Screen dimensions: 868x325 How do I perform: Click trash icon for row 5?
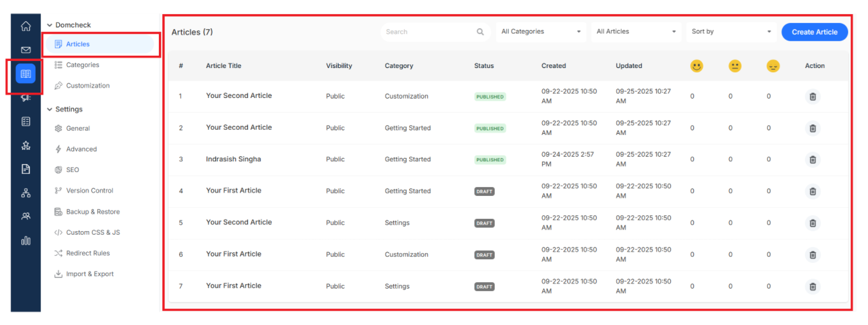[812, 223]
